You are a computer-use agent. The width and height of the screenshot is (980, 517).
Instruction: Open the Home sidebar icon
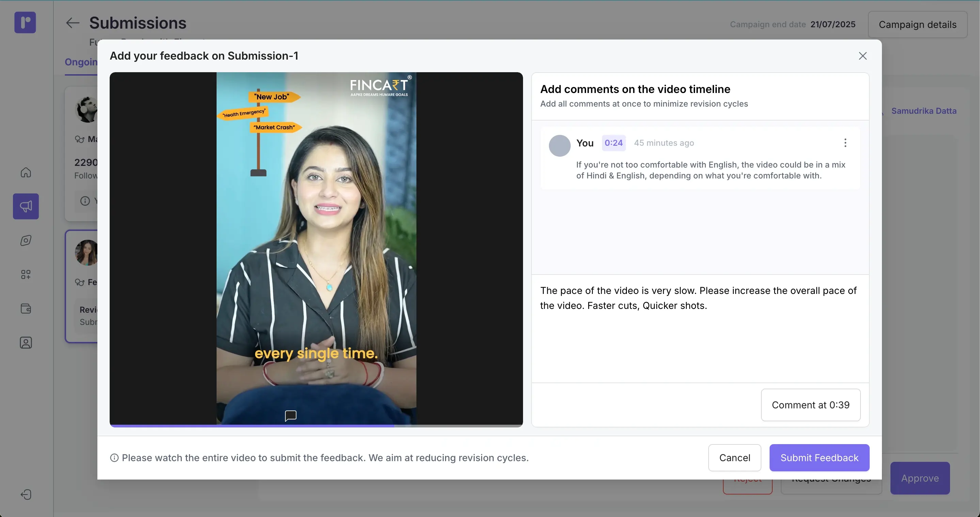[x=26, y=172]
